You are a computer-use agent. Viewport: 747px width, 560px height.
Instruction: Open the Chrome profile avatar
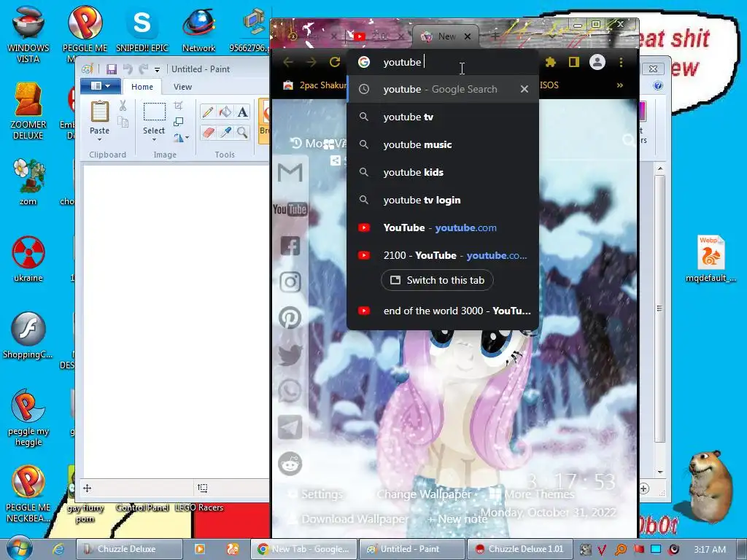(597, 62)
